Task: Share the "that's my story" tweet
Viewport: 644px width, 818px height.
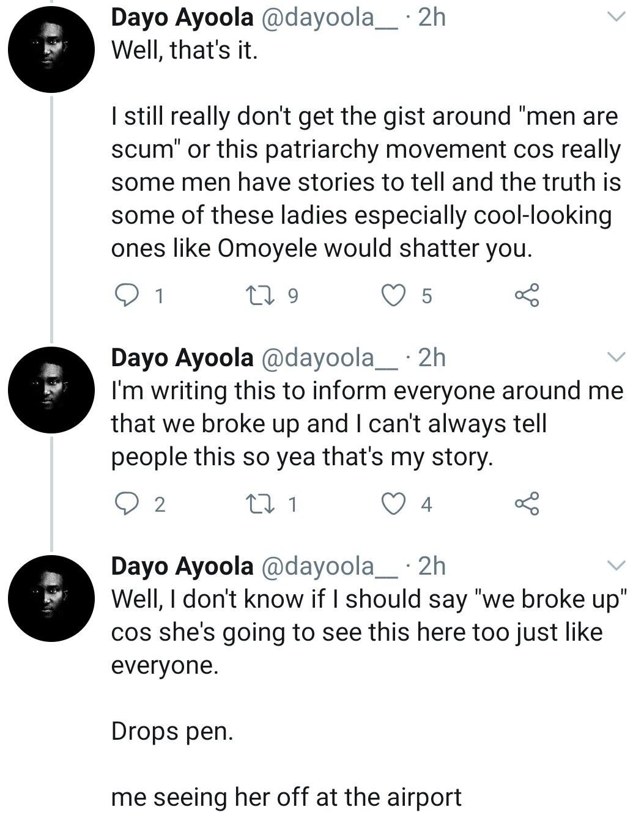Action: tap(527, 504)
